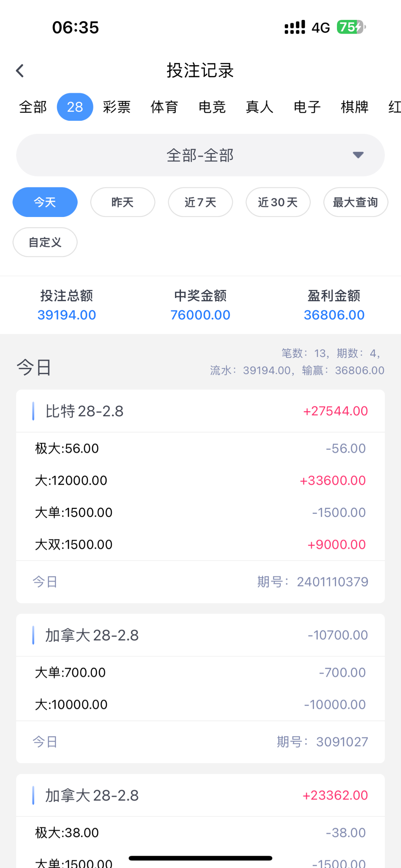The height and width of the screenshot is (868, 401).
Task: Tap the back arrow icon
Action: point(20,71)
